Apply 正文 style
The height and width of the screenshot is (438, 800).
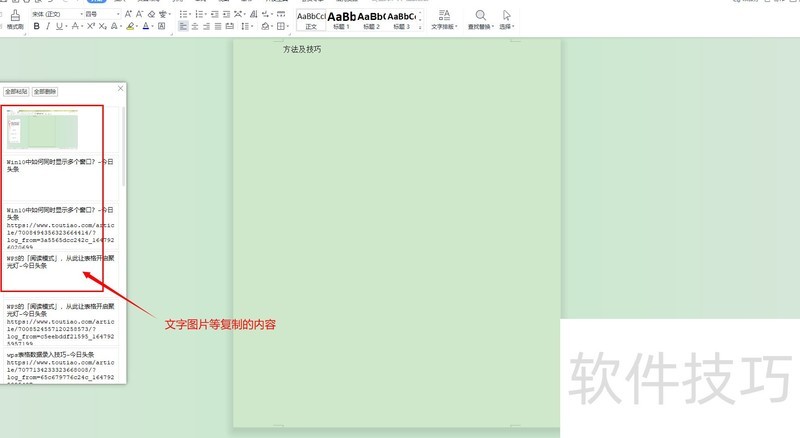pyautogui.click(x=311, y=20)
